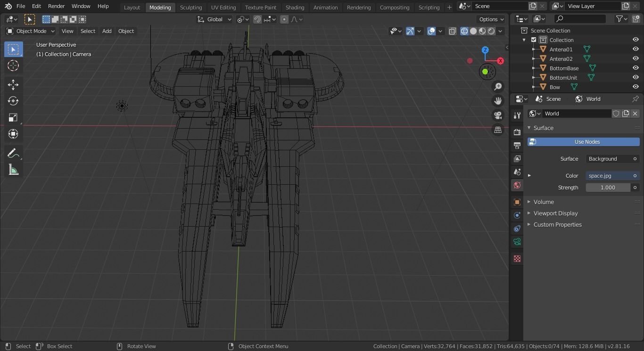Viewport: 644px width, 351px height.
Task: Open the Options dropdown
Action: [491, 19]
